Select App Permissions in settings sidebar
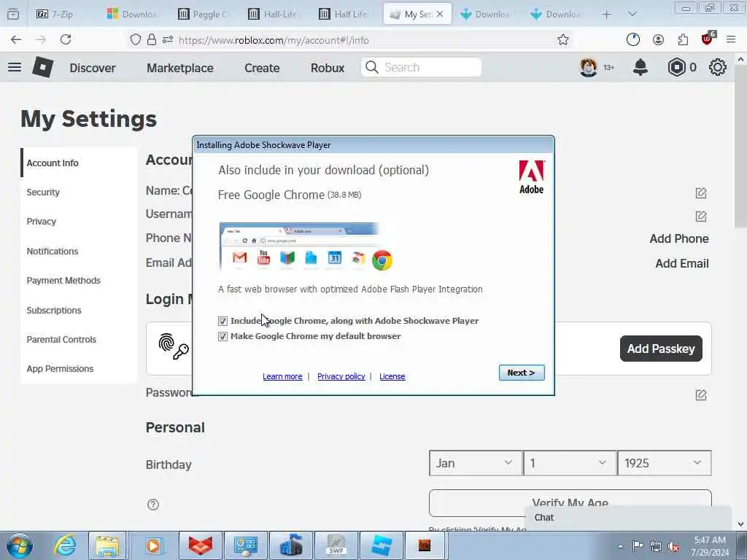 (60, 368)
